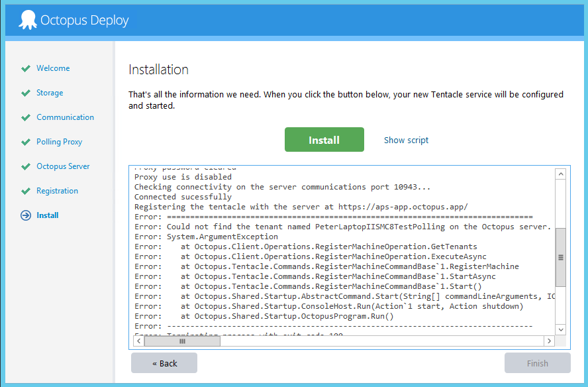Navigate to the Octopus Server step
The height and width of the screenshot is (387, 588).
point(63,166)
